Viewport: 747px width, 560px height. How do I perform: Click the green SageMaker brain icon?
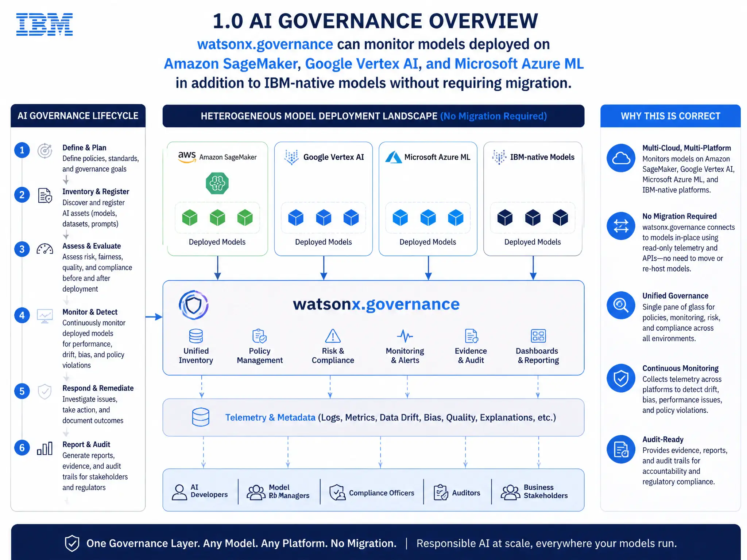217,183
